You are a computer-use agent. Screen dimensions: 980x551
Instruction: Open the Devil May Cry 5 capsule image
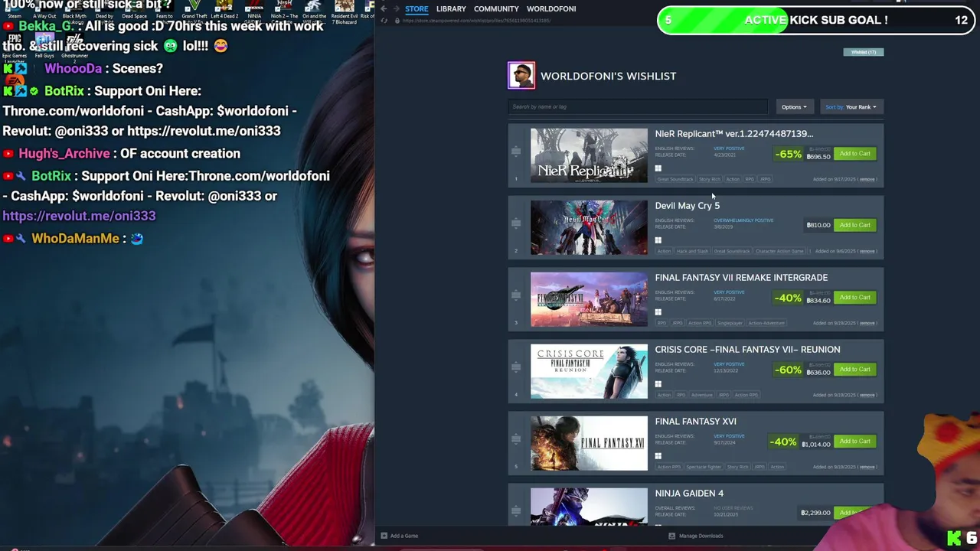[x=589, y=227]
